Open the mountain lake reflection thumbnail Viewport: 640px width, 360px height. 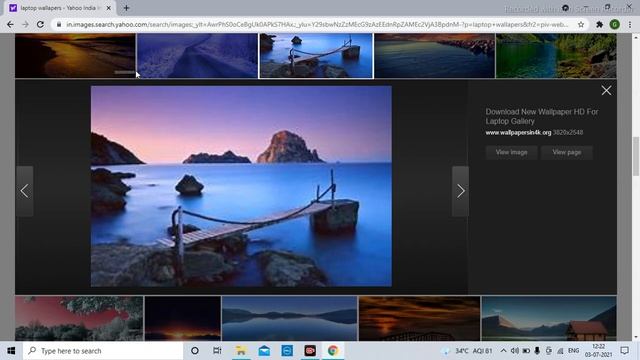[x=289, y=318]
